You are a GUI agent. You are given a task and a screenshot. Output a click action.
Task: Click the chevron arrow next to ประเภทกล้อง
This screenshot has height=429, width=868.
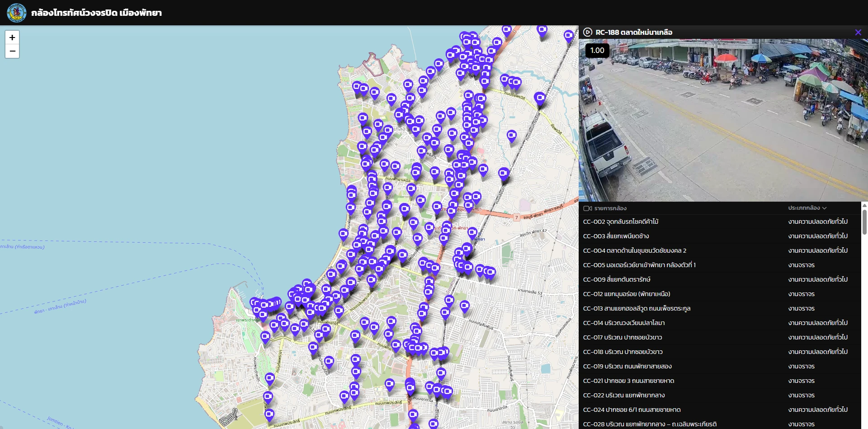pyautogui.click(x=825, y=208)
